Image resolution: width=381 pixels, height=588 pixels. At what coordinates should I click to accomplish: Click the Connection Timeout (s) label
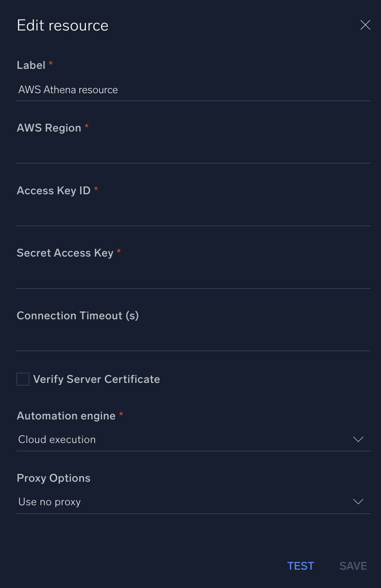(x=78, y=316)
